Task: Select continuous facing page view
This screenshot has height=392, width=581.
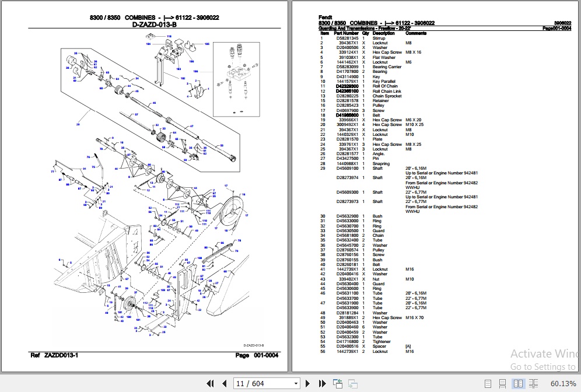Action: coord(533,384)
